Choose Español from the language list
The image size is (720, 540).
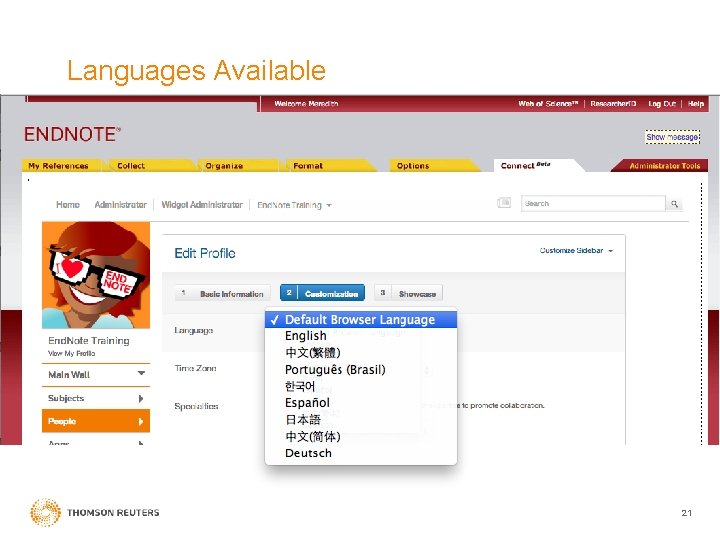click(361, 403)
